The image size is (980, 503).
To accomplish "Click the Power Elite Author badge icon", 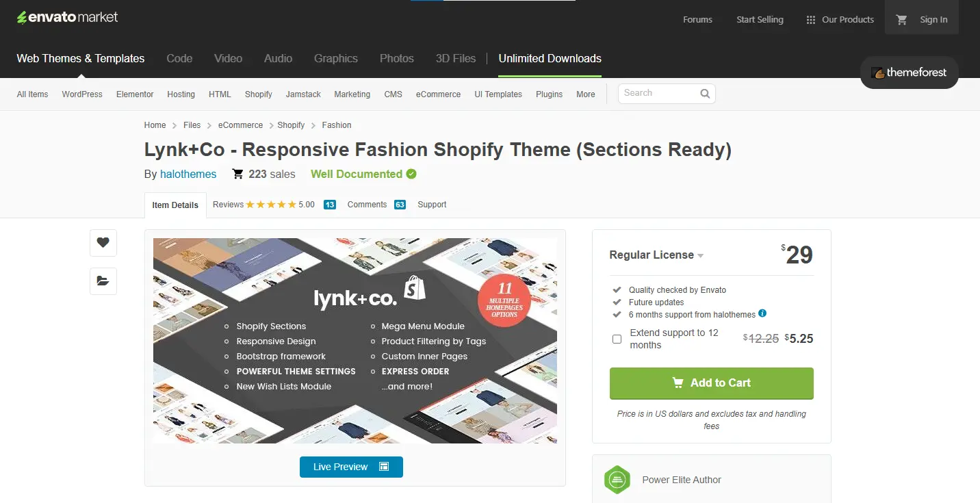I will pyautogui.click(x=617, y=480).
